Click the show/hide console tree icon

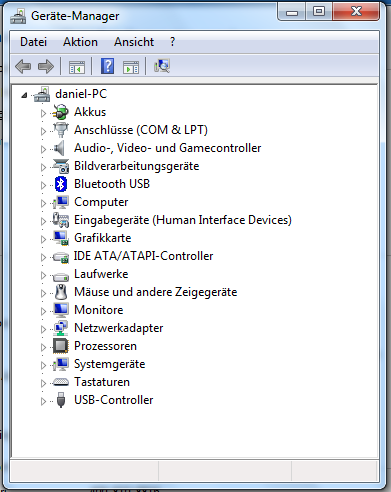pos(77,67)
